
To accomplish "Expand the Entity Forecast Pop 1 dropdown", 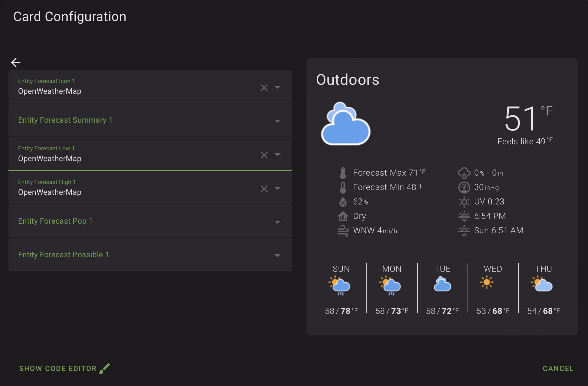I will pos(277,222).
